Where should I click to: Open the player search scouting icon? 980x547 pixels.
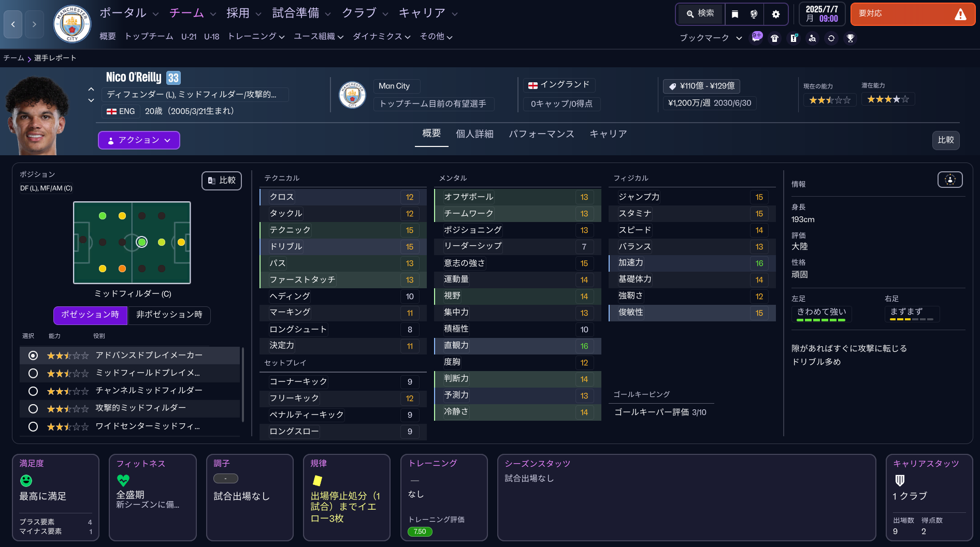tap(812, 38)
